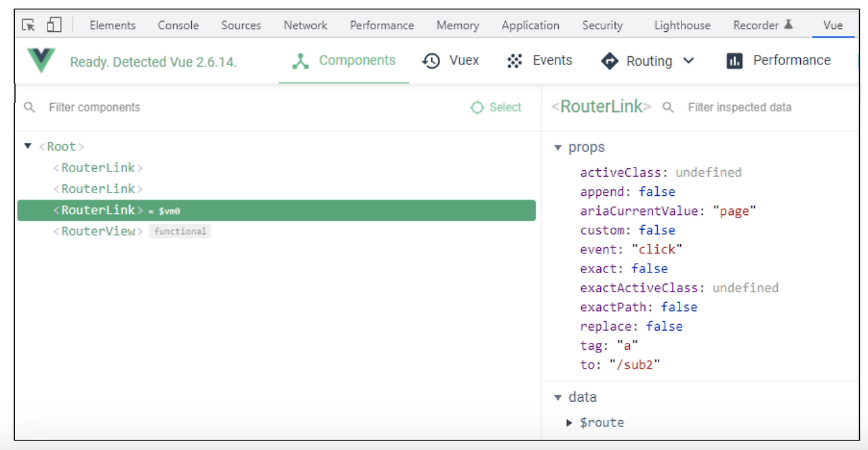
Task: Open the Routing dropdown chevron
Action: (689, 61)
